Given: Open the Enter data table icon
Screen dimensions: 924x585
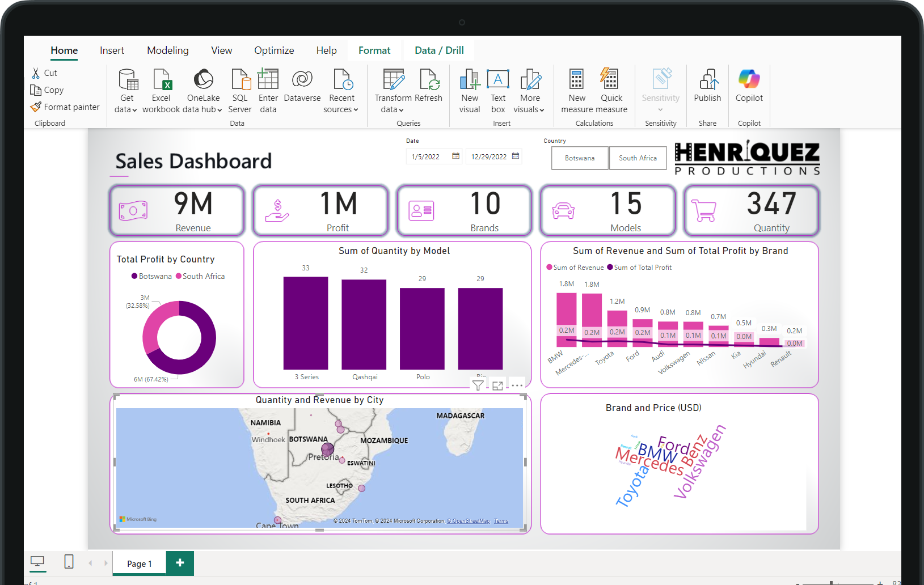Looking at the screenshot, I should pos(268,79).
